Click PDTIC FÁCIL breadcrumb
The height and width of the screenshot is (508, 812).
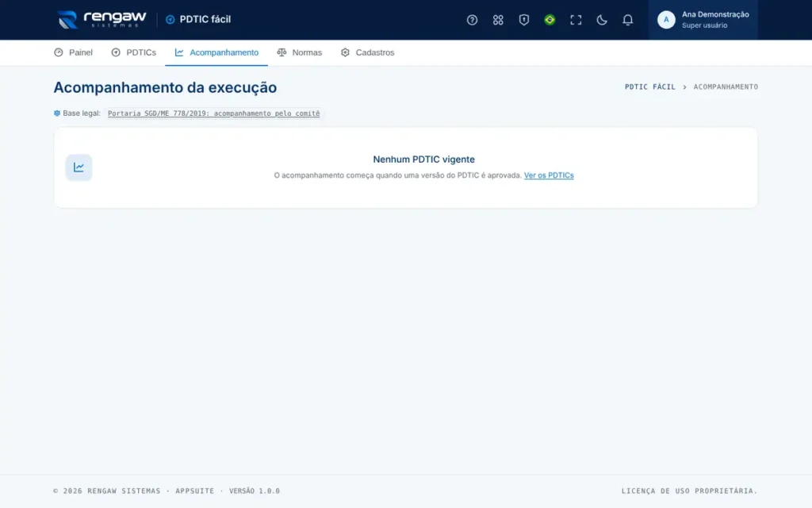(x=650, y=87)
